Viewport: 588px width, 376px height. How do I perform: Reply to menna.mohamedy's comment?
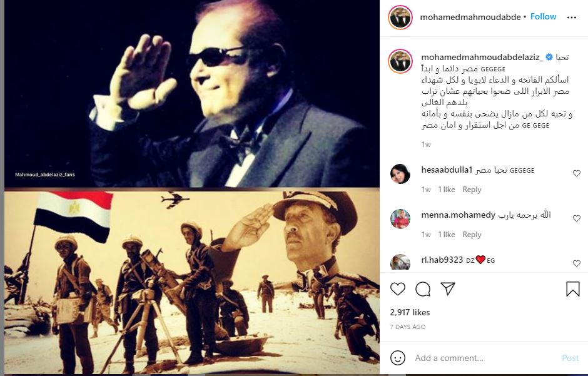[472, 235]
